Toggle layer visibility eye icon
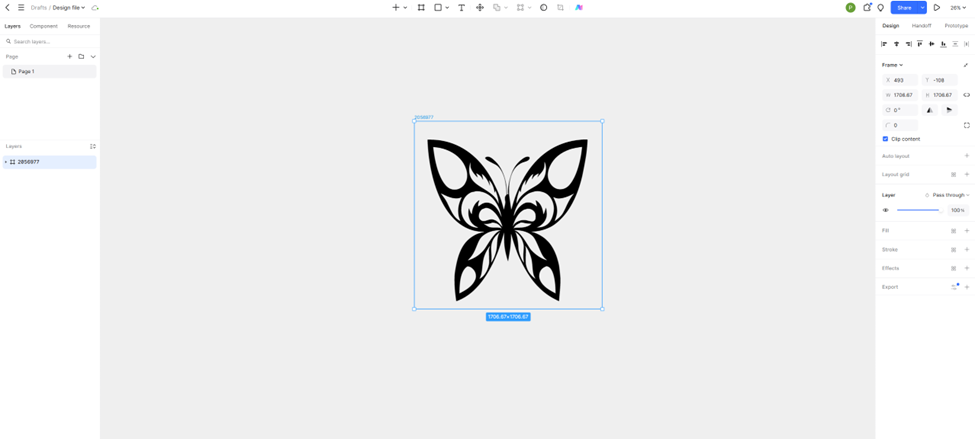 point(885,210)
